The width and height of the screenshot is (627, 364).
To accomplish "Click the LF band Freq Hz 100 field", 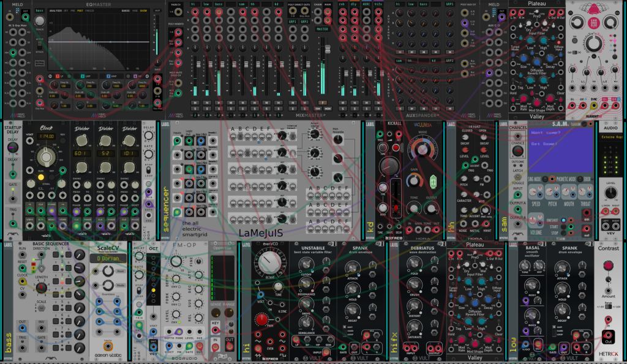I will (x=64, y=86).
